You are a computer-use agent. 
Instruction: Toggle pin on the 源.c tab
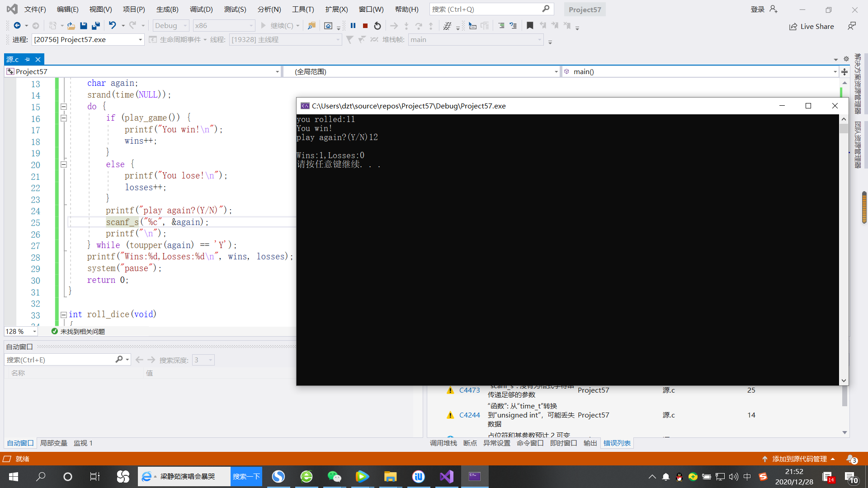click(x=28, y=59)
